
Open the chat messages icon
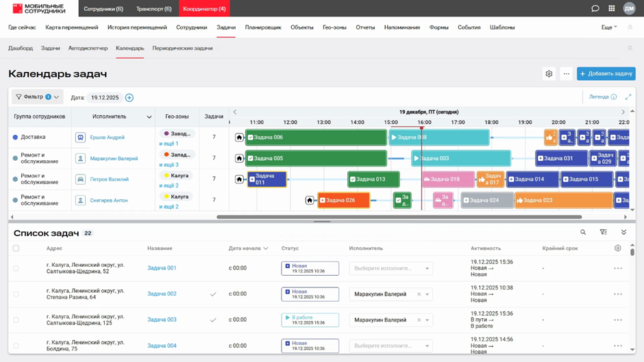595,8
